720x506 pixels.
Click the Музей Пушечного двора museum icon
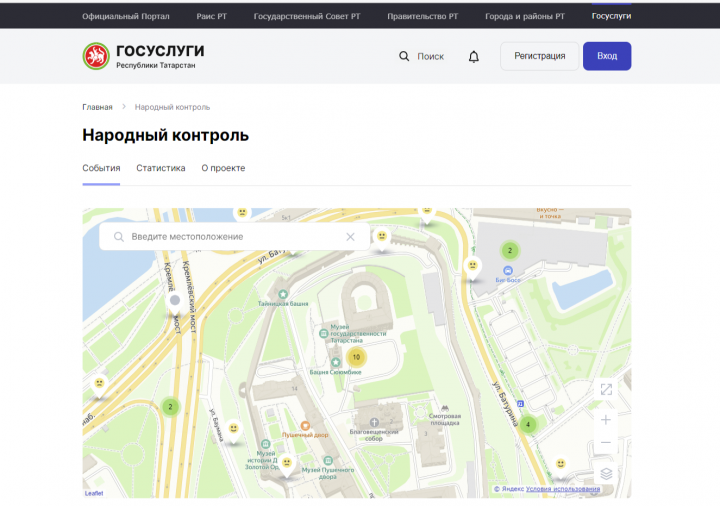pos(328,460)
